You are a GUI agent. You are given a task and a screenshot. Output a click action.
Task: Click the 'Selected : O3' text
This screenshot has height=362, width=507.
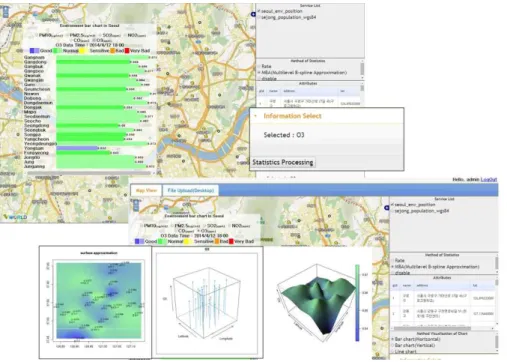[x=284, y=135]
